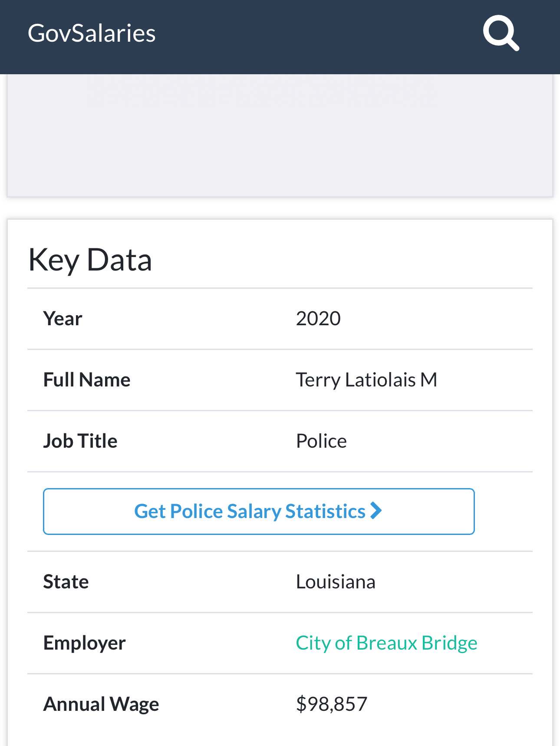Select the $98,857 annual wage value
Image resolution: width=560 pixels, height=746 pixels.
tap(332, 704)
